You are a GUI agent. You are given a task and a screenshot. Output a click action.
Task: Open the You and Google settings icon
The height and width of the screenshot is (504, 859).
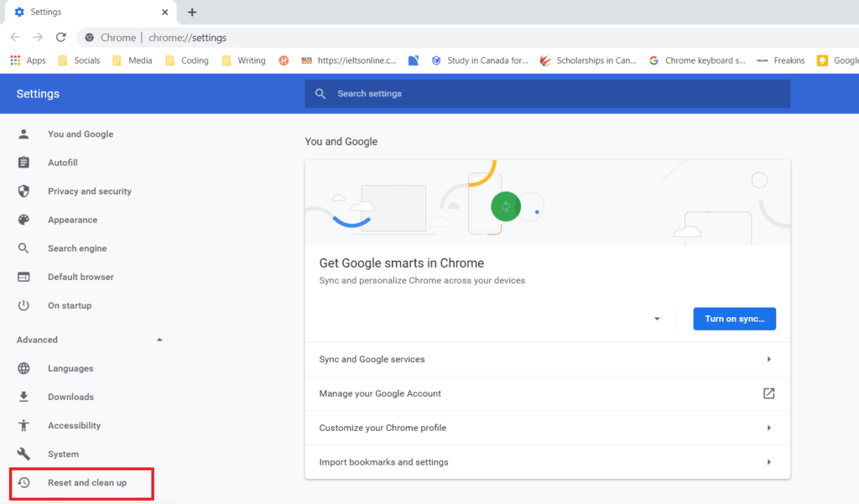tap(23, 133)
